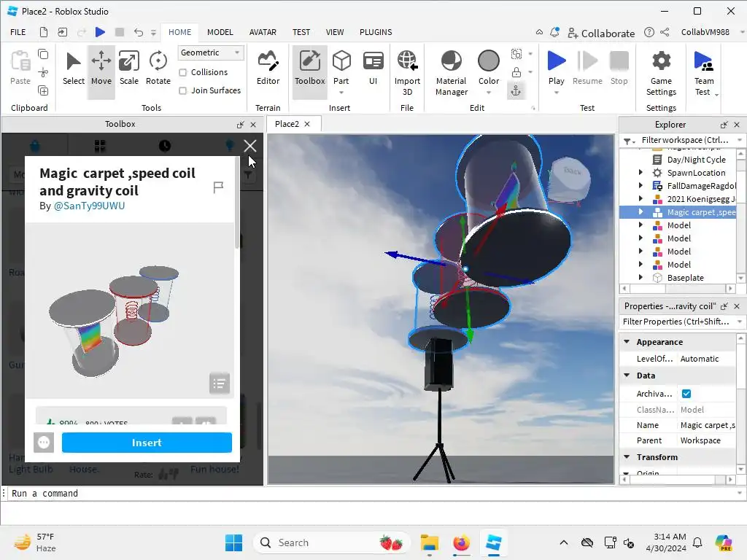The width and height of the screenshot is (747, 560).
Task: Open the FILE menu
Action: pyautogui.click(x=18, y=32)
